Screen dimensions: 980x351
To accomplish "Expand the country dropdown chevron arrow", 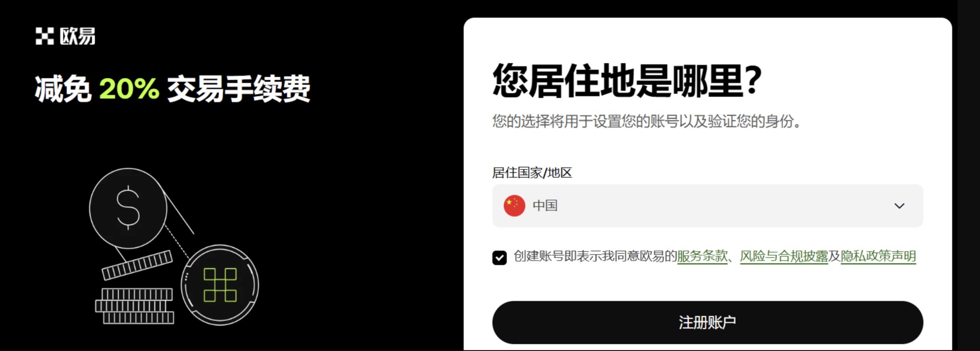I will (x=899, y=206).
